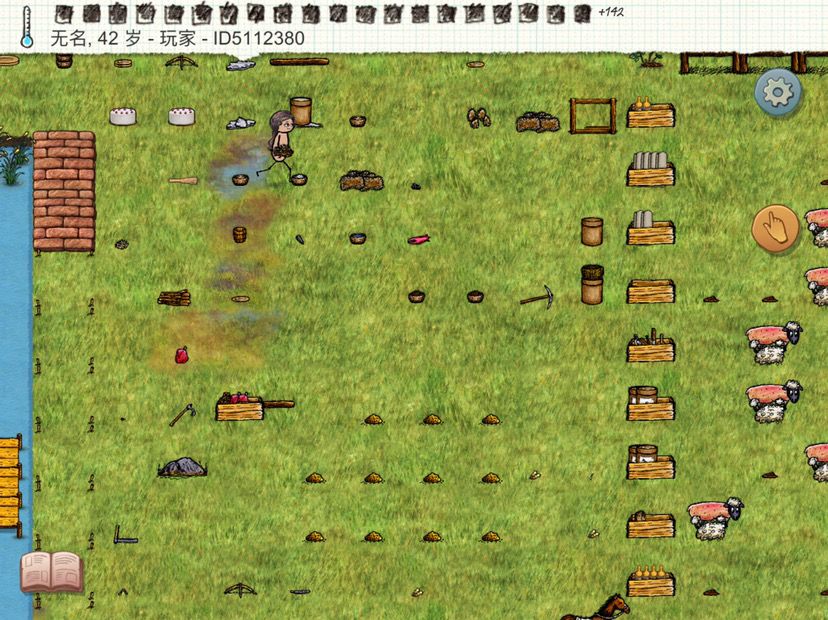828x620 pixels.
Task: Click the empty wooden storage box
Action: coord(651,292)
